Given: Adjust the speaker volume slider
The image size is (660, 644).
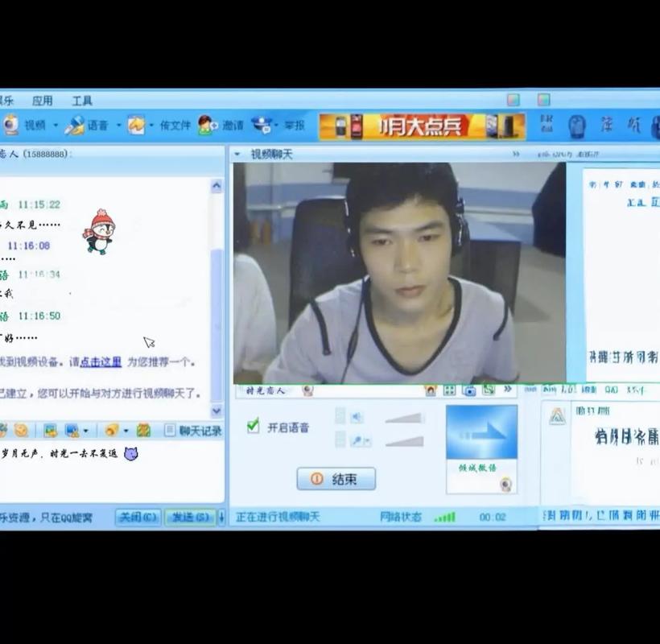Looking at the screenshot, I should 404,418.
